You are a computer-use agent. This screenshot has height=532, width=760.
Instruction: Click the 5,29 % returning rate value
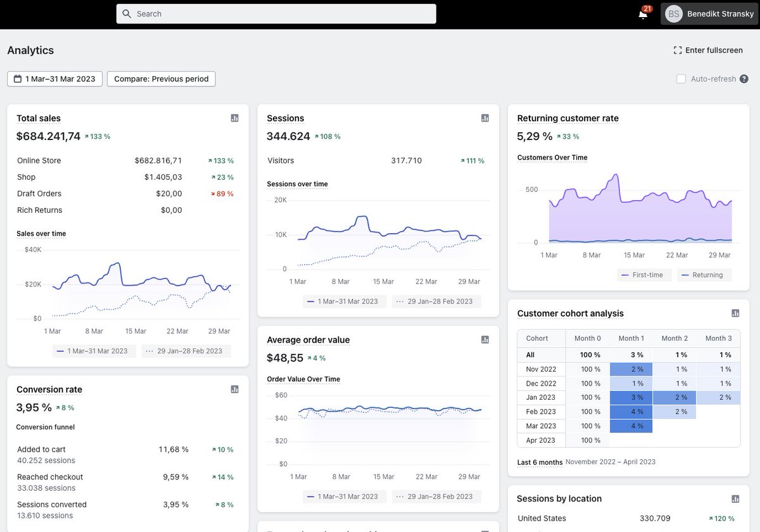[x=535, y=136]
